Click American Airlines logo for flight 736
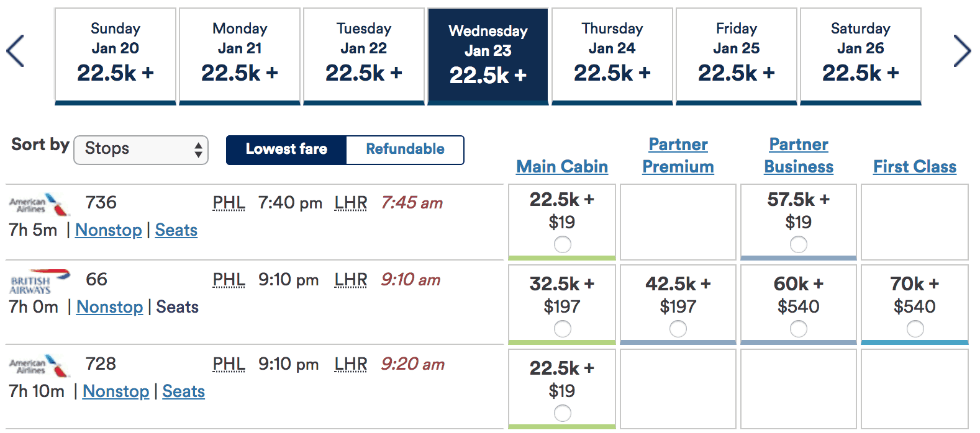 (x=39, y=204)
